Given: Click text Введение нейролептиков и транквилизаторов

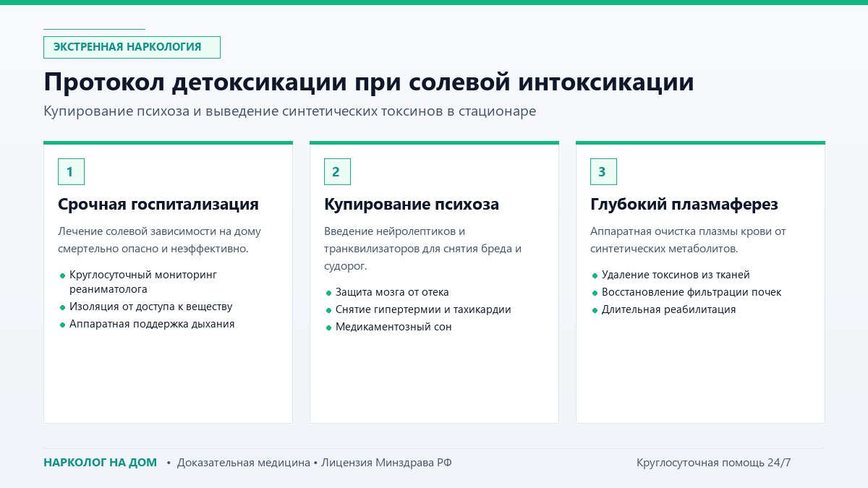Looking at the screenshot, I should click(422, 249).
